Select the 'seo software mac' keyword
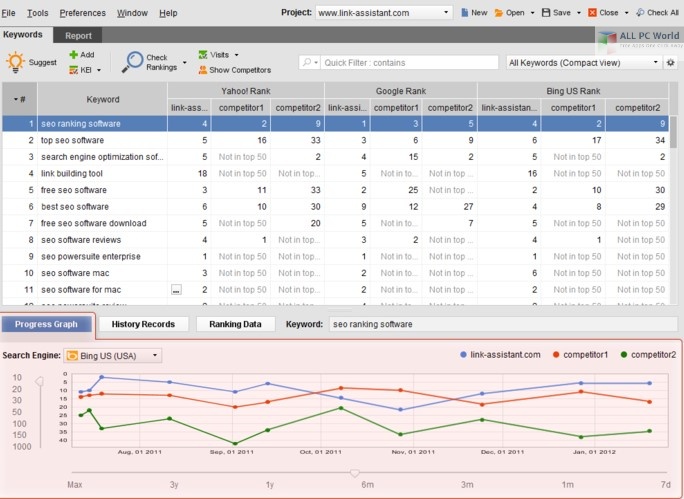The width and height of the screenshot is (684, 499). click(75, 273)
